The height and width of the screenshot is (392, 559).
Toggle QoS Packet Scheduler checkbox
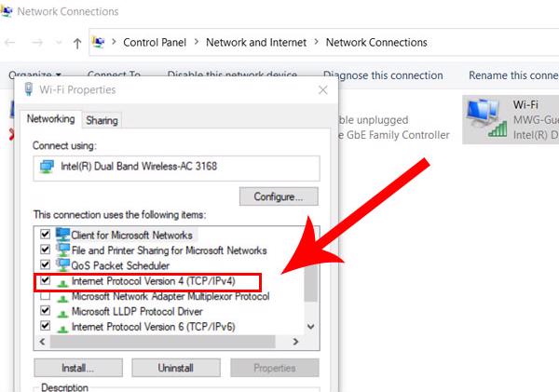coord(45,264)
